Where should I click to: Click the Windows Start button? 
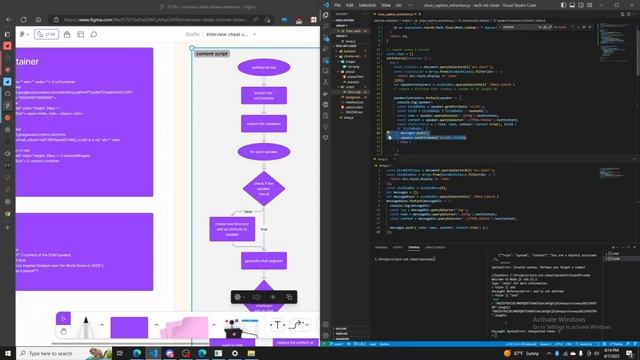[x=7, y=353]
